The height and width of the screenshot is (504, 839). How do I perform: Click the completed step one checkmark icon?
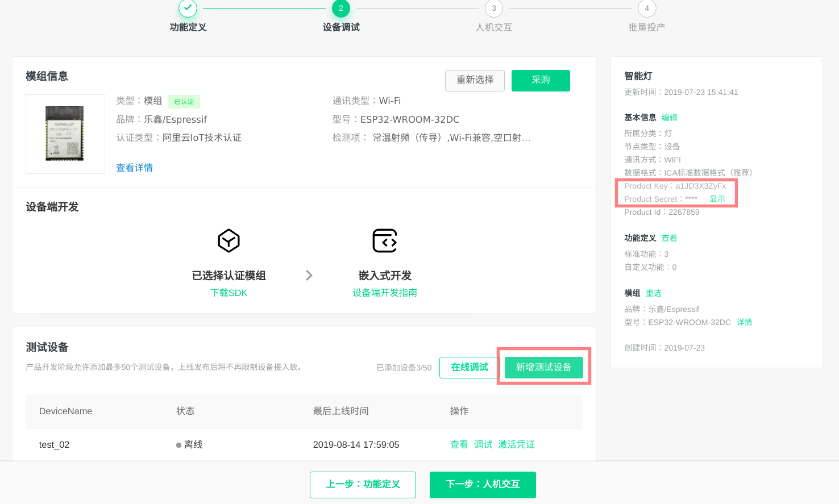(x=188, y=9)
